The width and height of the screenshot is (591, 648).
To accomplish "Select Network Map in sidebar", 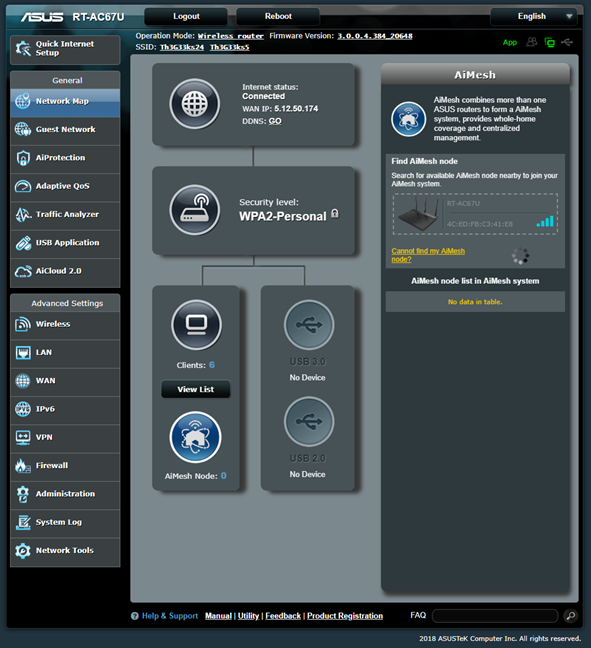I will pyautogui.click(x=65, y=102).
